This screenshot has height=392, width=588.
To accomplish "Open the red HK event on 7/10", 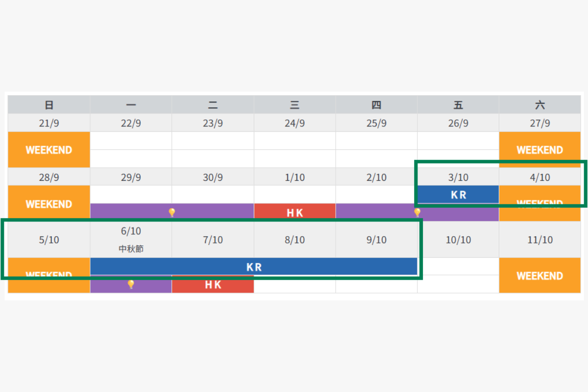I will coord(213,285).
